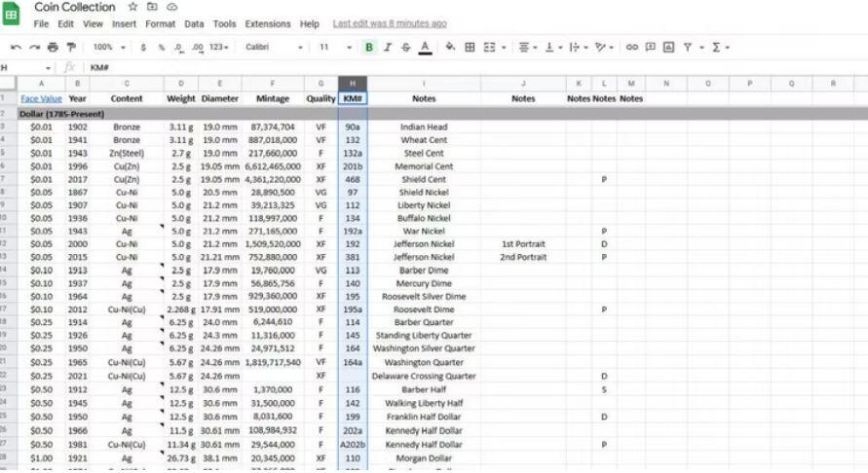Open the Format menu

click(160, 23)
